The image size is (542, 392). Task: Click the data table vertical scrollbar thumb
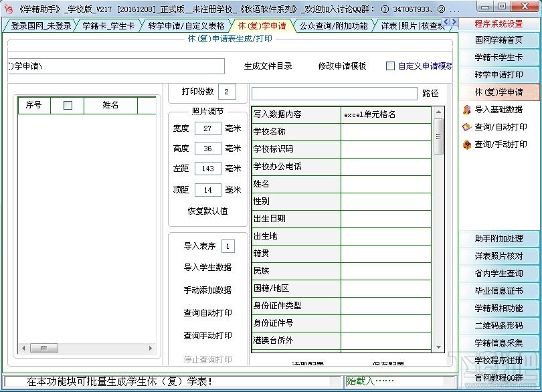(438, 136)
